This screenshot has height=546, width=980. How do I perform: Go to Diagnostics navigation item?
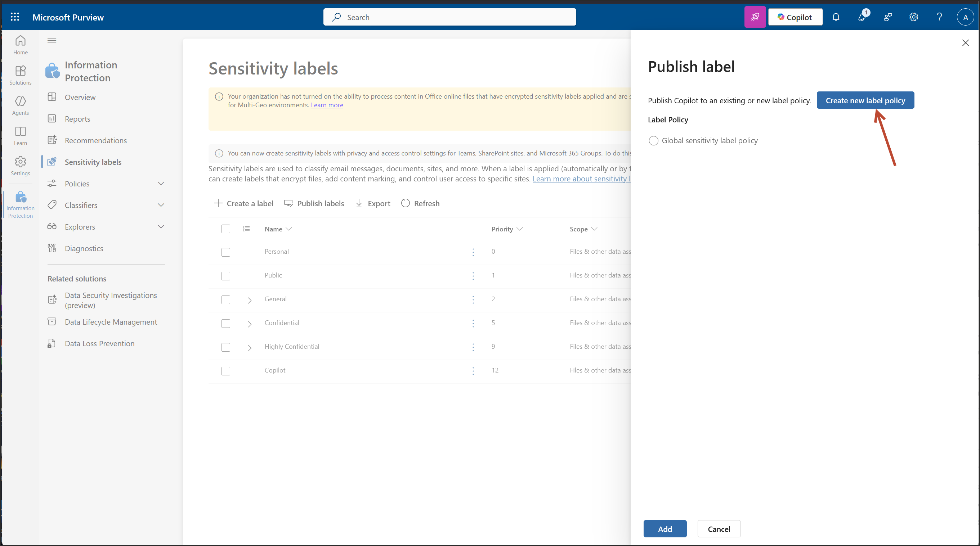pyautogui.click(x=84, y=248)
